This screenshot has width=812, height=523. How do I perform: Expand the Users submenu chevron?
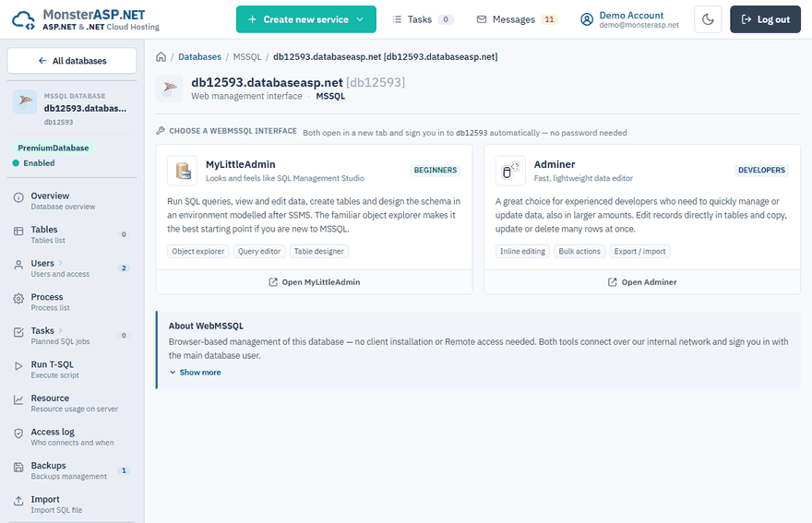61,263
